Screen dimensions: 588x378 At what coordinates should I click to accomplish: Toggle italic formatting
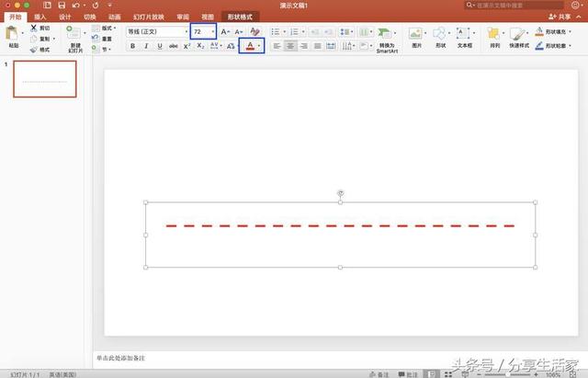click(146, 46)
